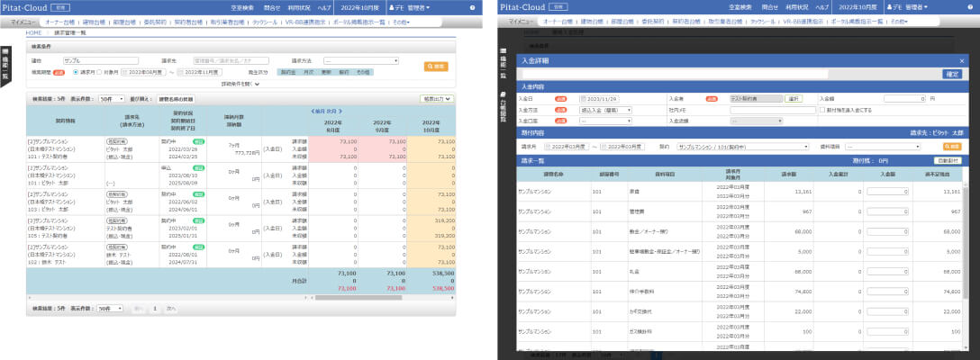This screenshot has height=360, width=980.
Task: Select the 請求月 radio button
Action: (76, 72)
